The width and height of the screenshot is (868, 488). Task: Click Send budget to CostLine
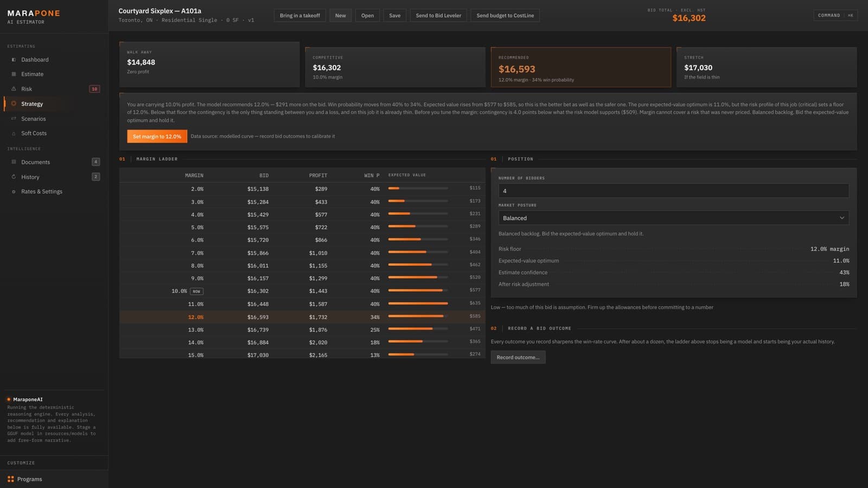coord(505,15)
